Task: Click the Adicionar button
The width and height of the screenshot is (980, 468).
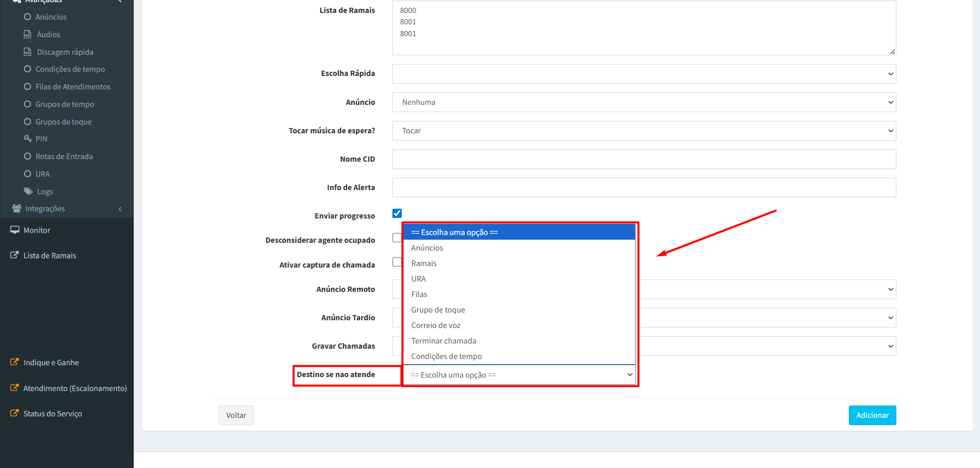Action: tap(872, 415)
